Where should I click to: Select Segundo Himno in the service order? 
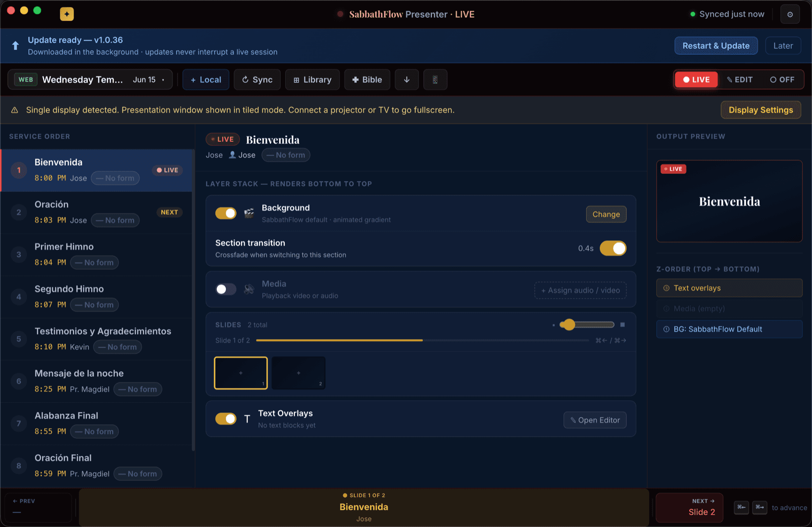[x=96, y=297]
